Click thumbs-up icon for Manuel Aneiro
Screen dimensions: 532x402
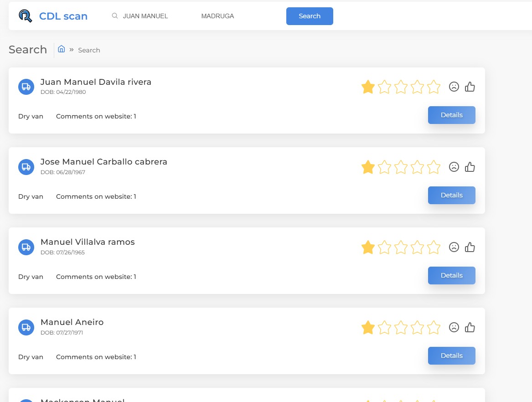point(470,327)
